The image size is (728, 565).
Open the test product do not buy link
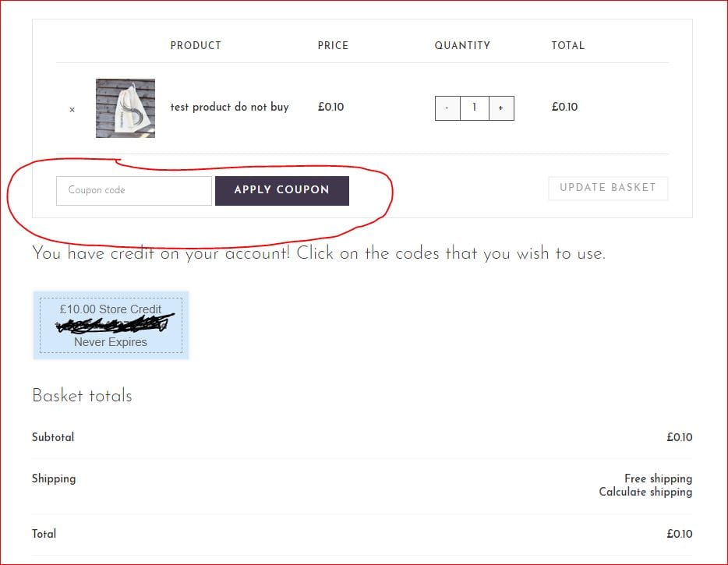[229, 108]
